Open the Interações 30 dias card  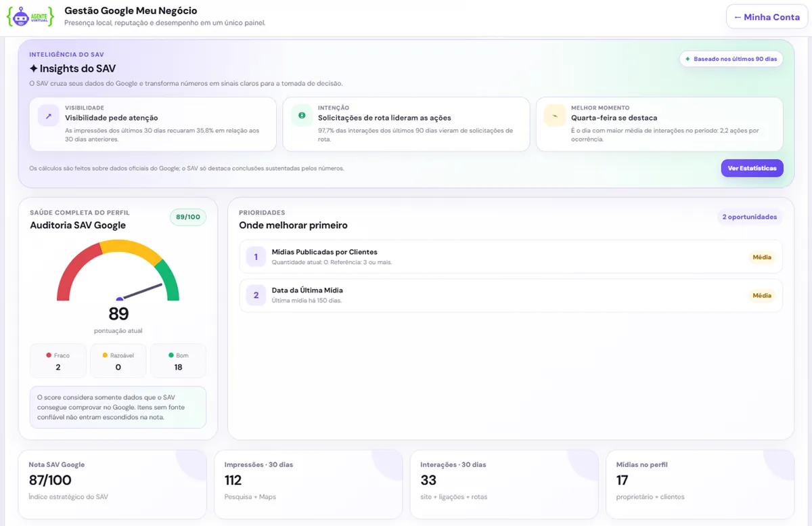[x=504, y=484]
